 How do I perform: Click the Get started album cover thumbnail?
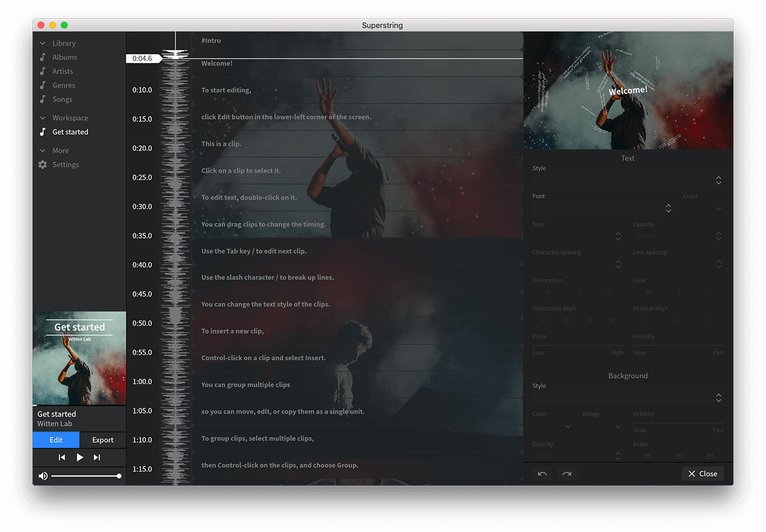point(79,358)
